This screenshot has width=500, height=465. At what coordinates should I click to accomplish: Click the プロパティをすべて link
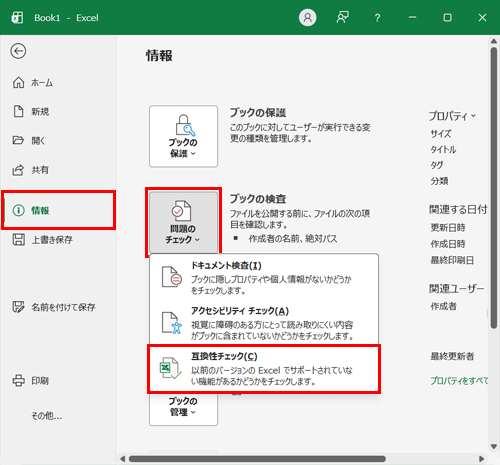459,380
